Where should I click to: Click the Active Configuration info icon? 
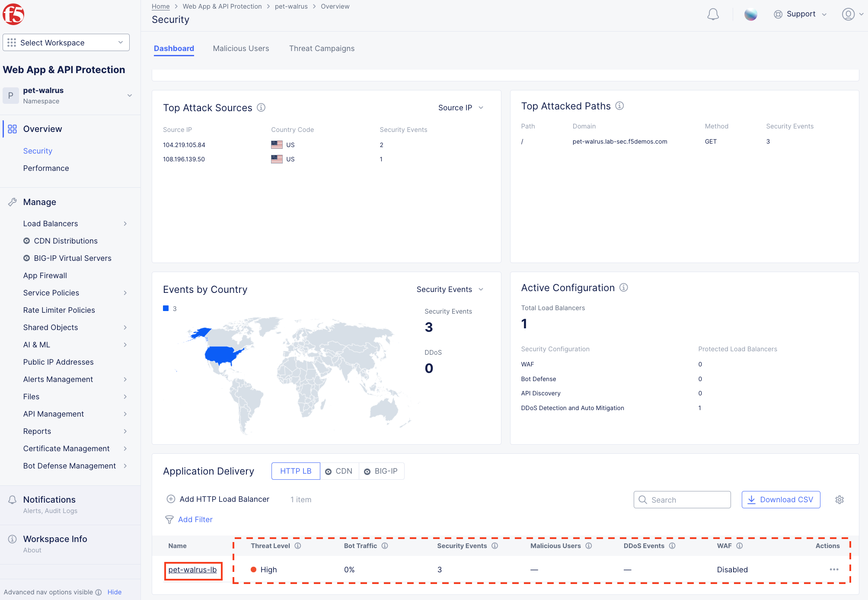623,287
